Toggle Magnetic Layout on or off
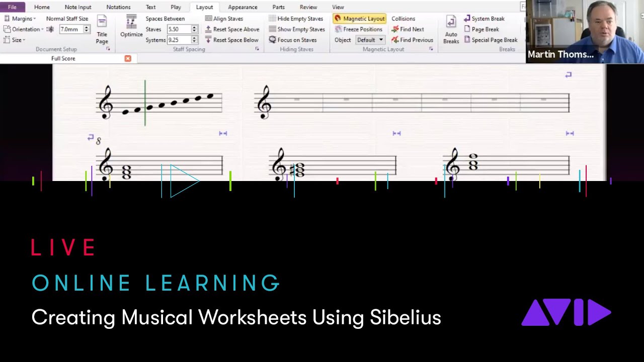Viewport: 644px width, 362px height. pos(359,19)
